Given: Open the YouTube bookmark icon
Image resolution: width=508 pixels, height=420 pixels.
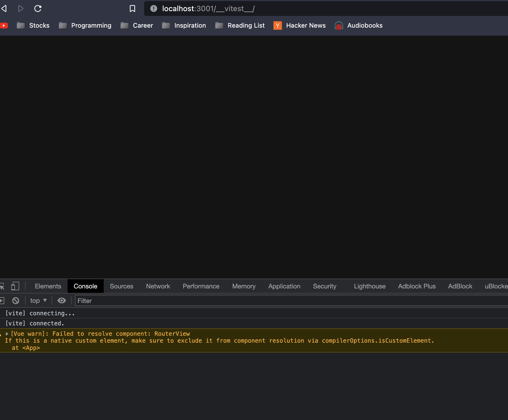Looking at the screenshot, I should [4, 26].
